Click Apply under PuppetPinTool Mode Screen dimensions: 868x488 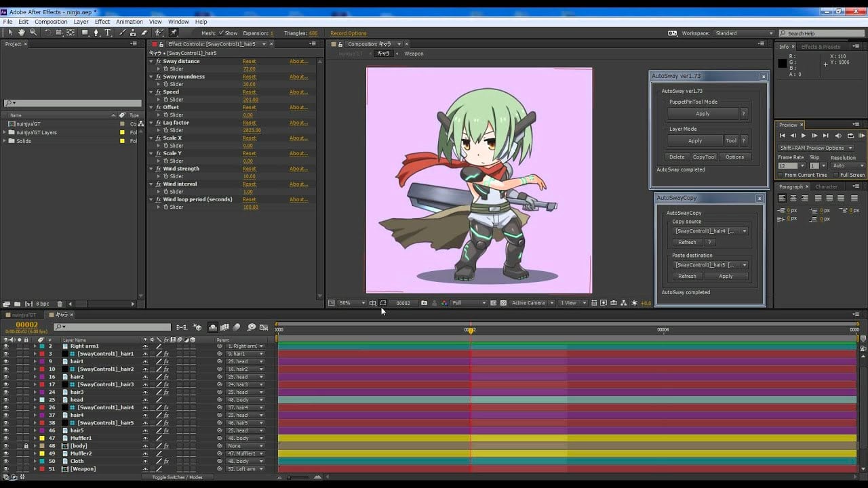click(703, 114)
